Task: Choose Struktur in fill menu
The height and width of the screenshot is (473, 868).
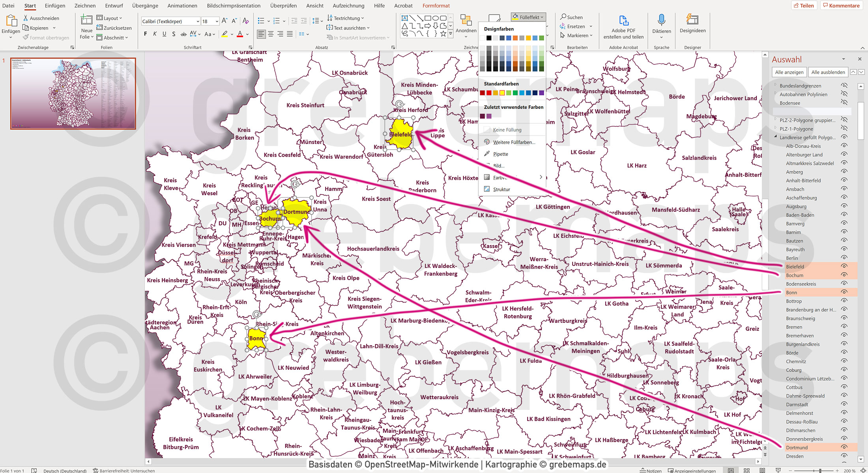Action: pos(501,189)
